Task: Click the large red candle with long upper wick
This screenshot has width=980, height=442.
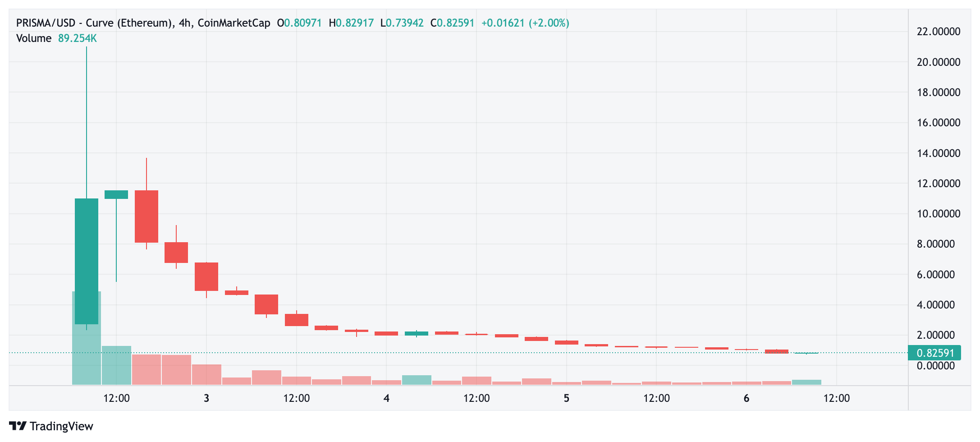Action: pos(147,216)
